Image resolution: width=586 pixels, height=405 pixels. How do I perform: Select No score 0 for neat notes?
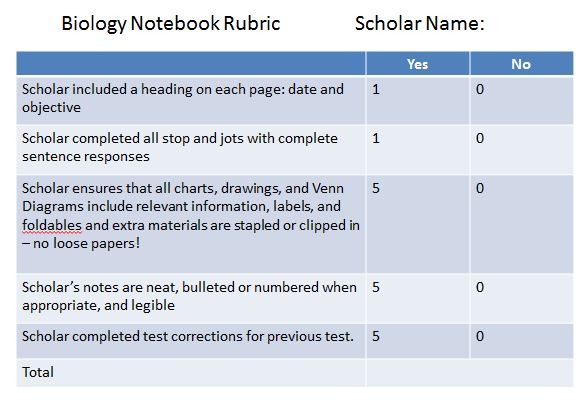tap(480, 287)
